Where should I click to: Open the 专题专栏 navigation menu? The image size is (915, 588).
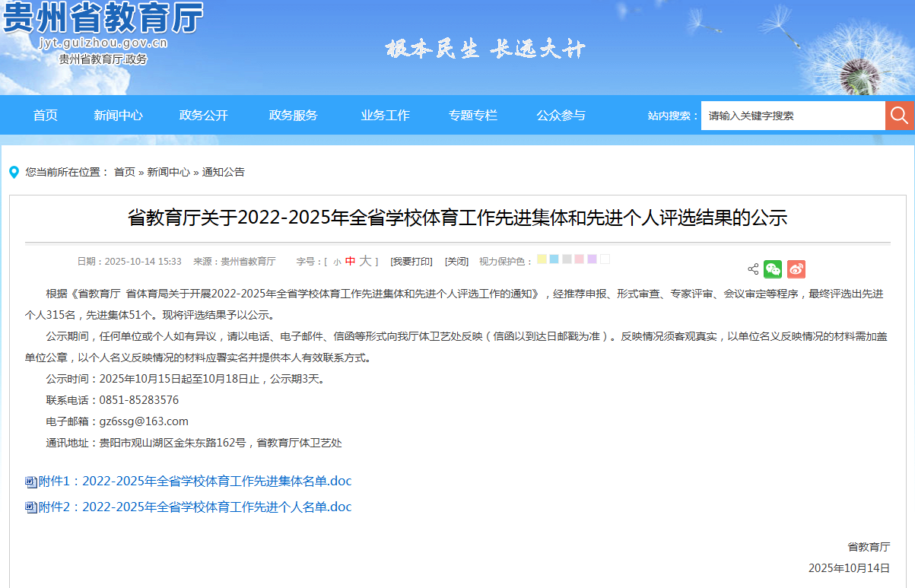tap(472, 116)
